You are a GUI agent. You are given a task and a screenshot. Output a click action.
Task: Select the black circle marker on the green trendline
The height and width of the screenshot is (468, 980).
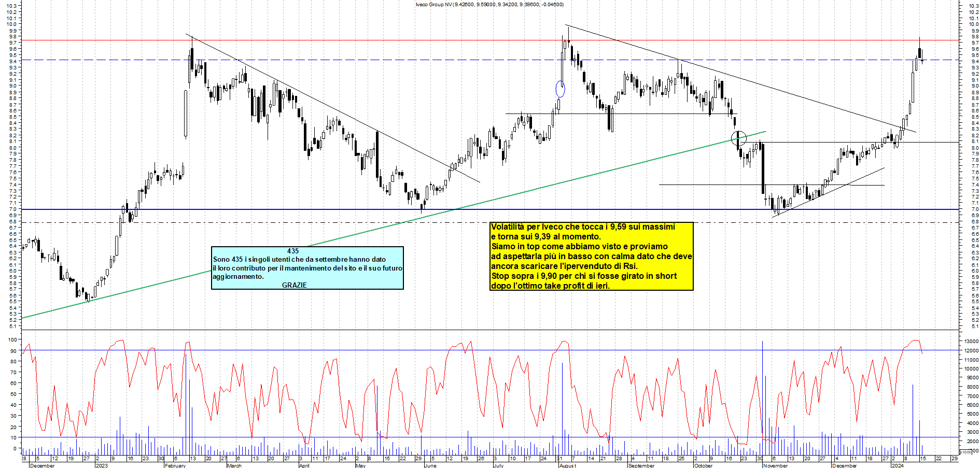pyautogui.click(x=738, y=138)
